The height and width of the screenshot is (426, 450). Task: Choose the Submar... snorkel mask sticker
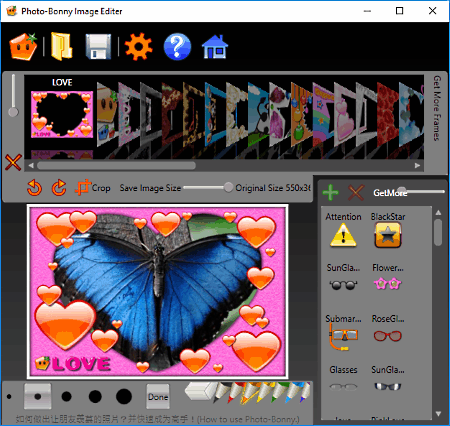tap(343, 332)
